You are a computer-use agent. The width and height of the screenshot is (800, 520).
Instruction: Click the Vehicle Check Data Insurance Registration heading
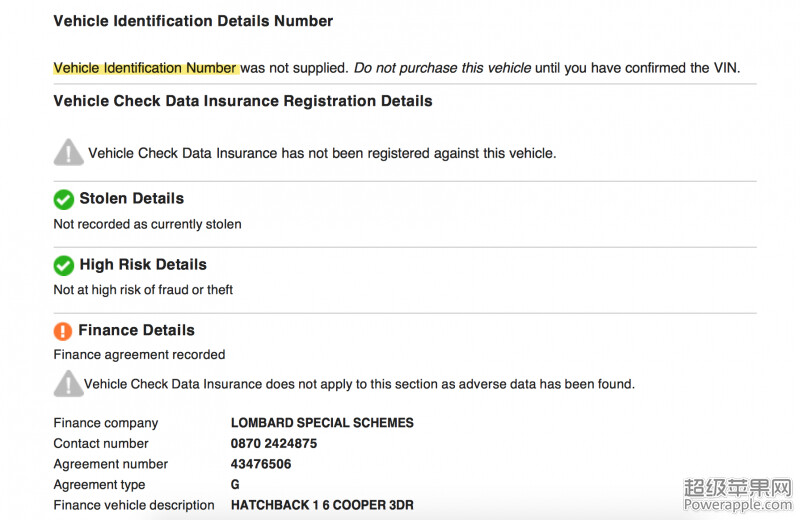(x=243, y=101)
